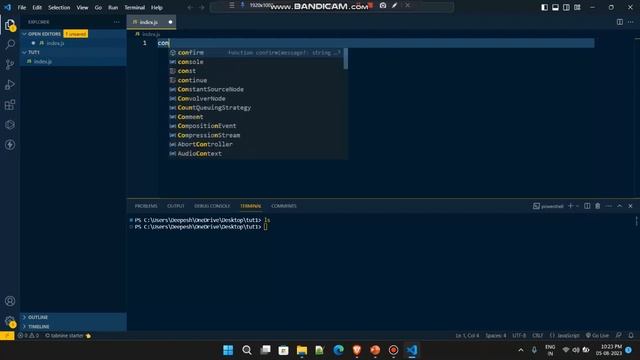Expand the Timeline section
Image resolution: width=640 pixels, height=360 pixels.
[x=73, y=327]
